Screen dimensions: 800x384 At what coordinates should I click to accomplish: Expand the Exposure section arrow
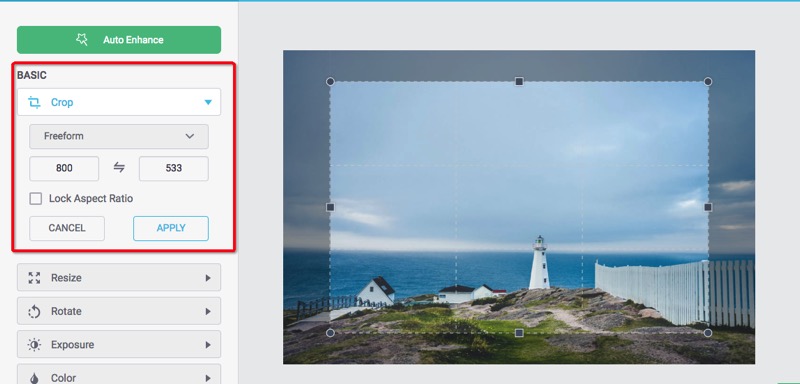pyautogui.click(x=208, y=345)
